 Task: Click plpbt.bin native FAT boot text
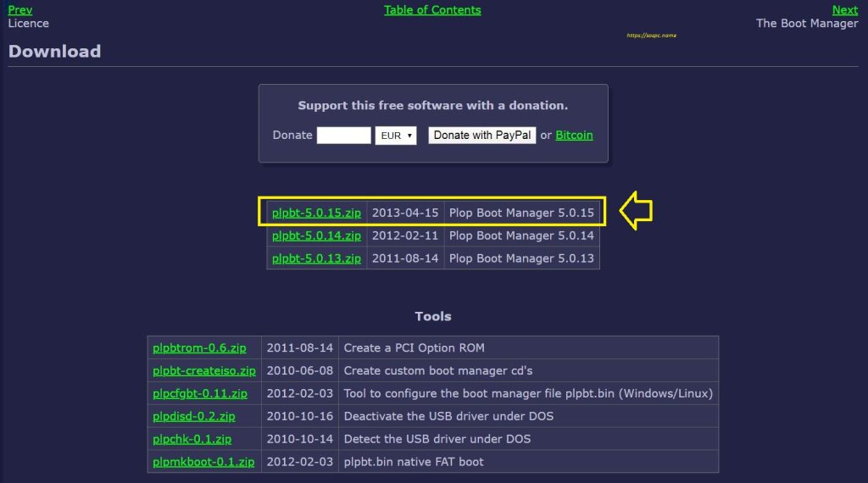[414, 462]
